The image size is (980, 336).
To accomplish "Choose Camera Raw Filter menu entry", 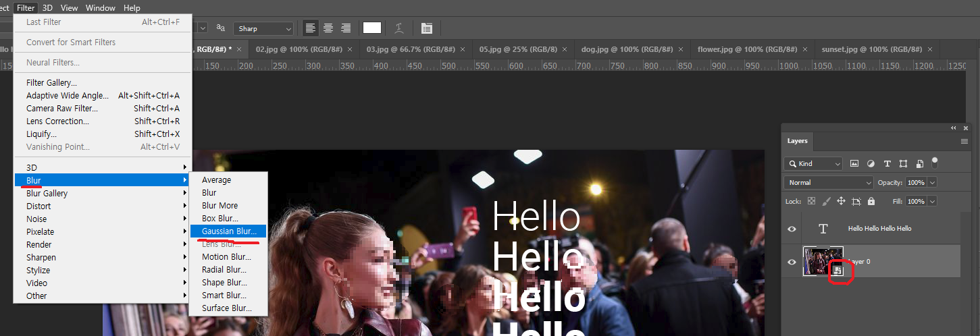I will click(x=103, y=108).
